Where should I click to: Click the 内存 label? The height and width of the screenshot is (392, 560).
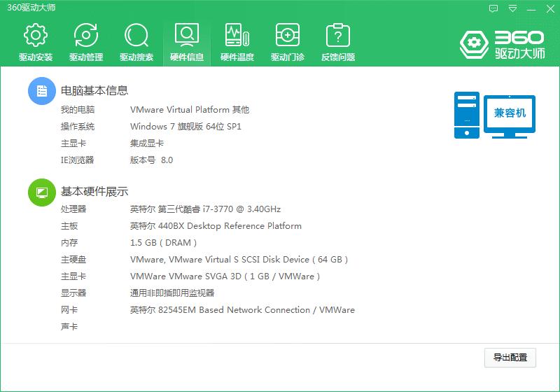tap(69, 243)
